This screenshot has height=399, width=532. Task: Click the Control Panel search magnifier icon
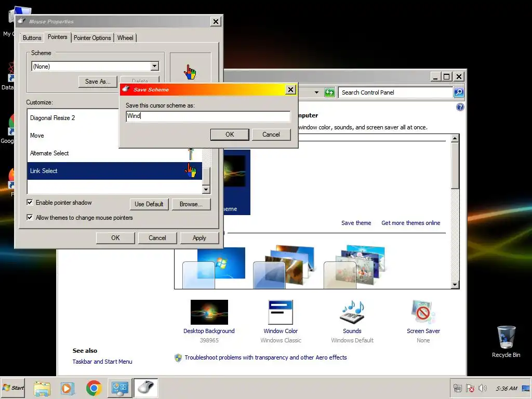459,92
